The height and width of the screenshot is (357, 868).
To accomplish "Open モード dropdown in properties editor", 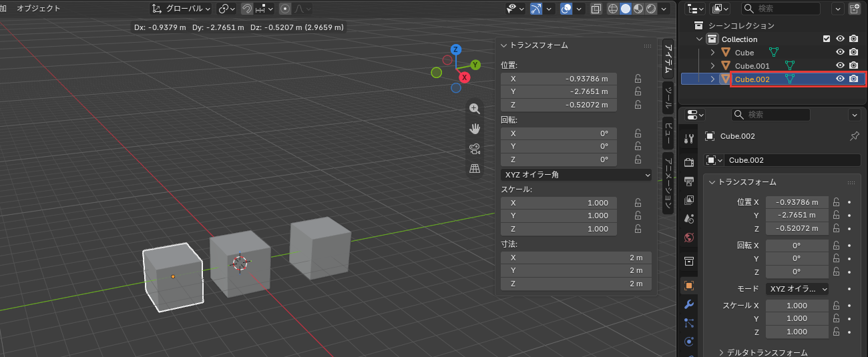I will click(797, 289).
